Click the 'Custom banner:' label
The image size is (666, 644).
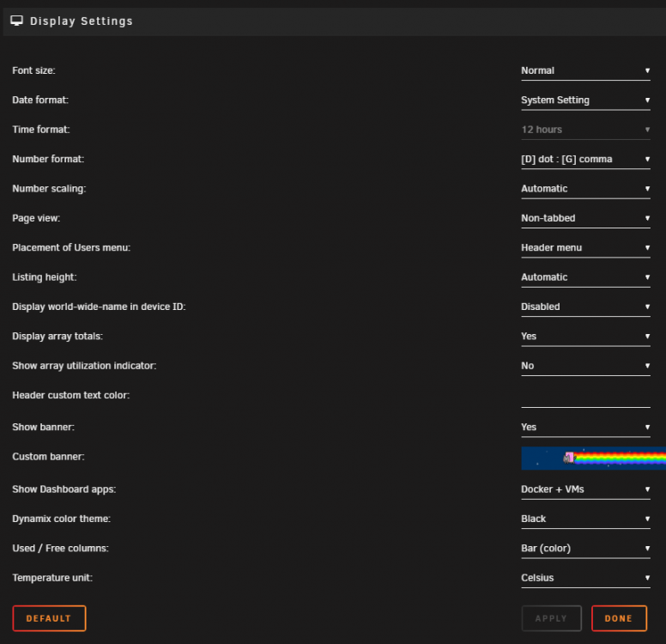48,457
